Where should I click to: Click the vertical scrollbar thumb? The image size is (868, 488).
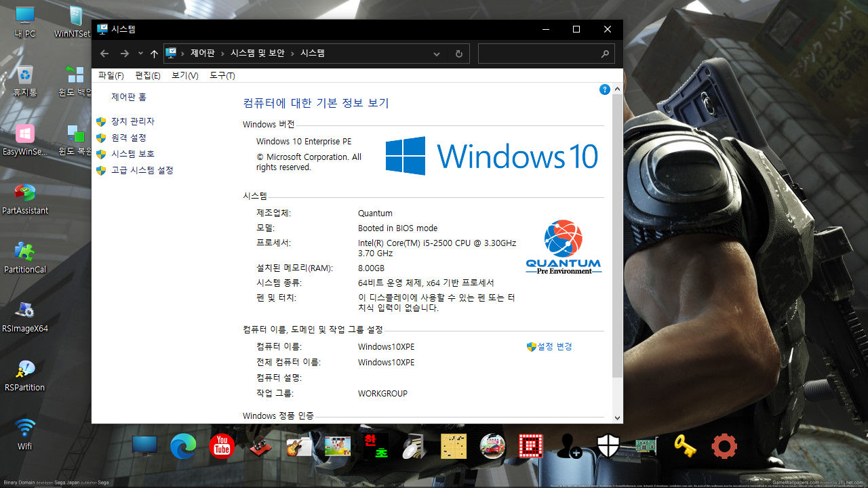point(617,236)
